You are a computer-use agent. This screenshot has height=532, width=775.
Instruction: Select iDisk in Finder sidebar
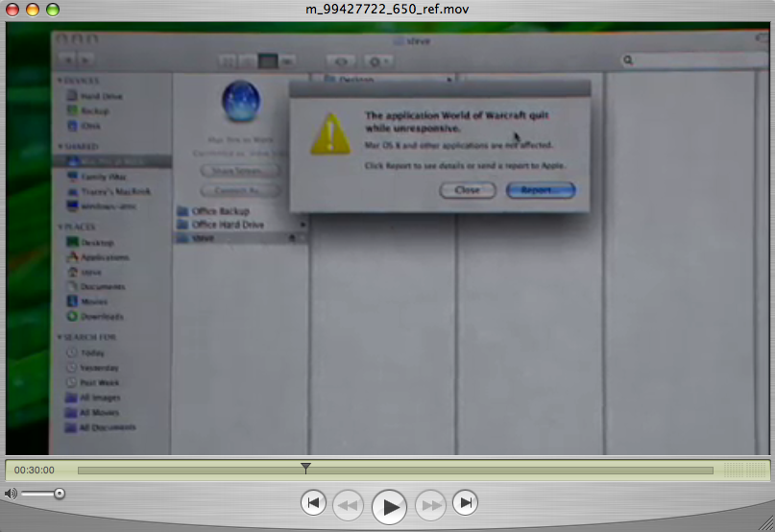click(x=84, y=126)
